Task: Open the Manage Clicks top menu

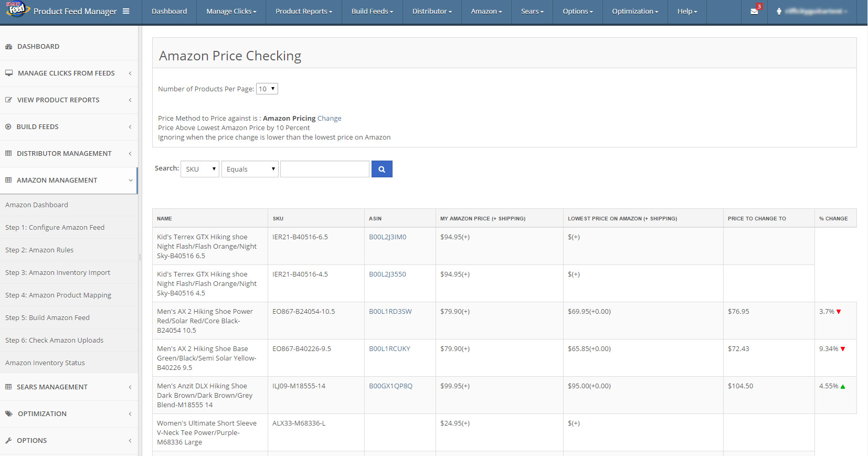Action: tap(231, 12)
